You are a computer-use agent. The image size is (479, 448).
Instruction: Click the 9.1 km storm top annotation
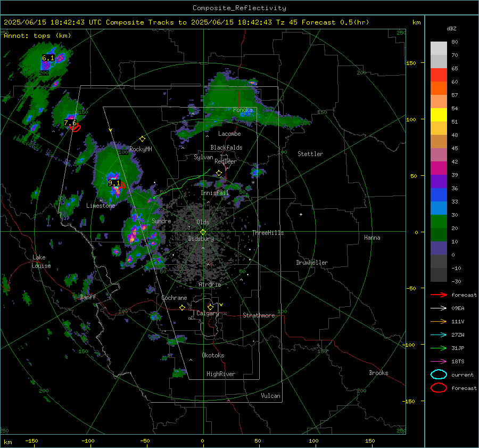(x=114, y=183)
